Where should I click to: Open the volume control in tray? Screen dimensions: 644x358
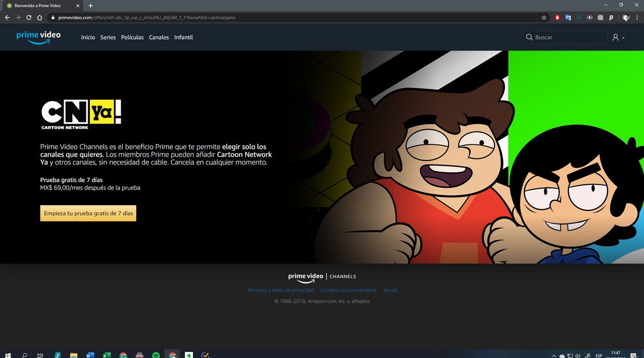click(x=578, y=356)
